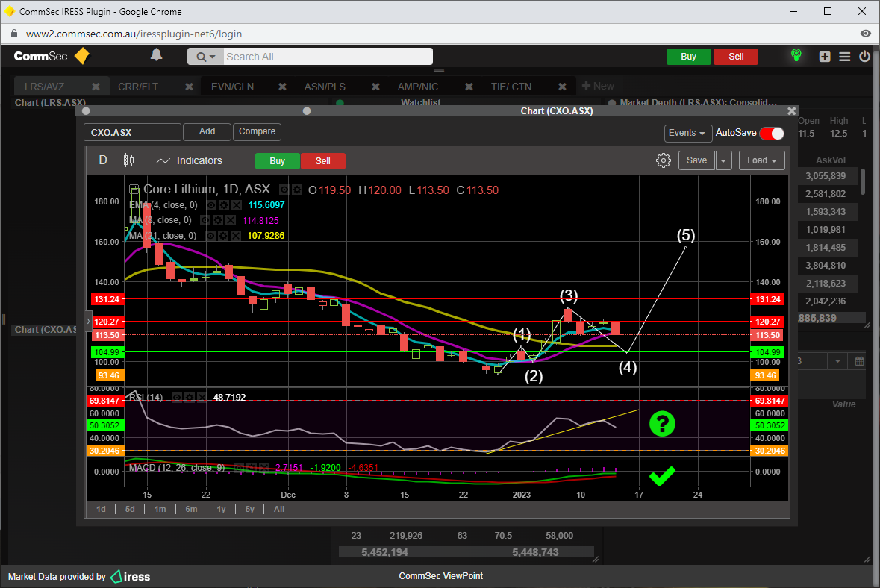Switch to the EVN/GLN tab
Screen dimensions: 880x588
233,87
